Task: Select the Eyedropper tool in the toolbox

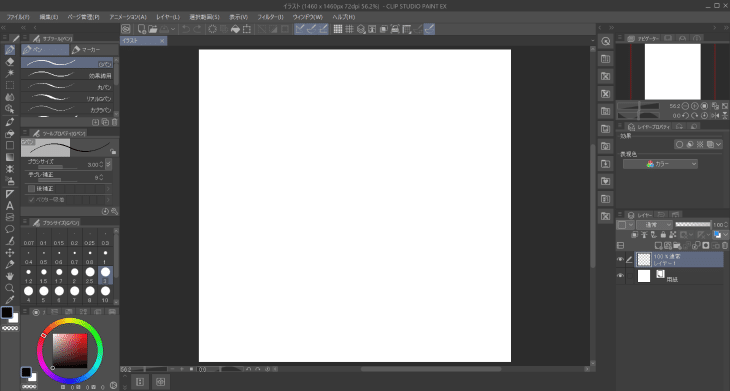Action: tap(10, 300)
